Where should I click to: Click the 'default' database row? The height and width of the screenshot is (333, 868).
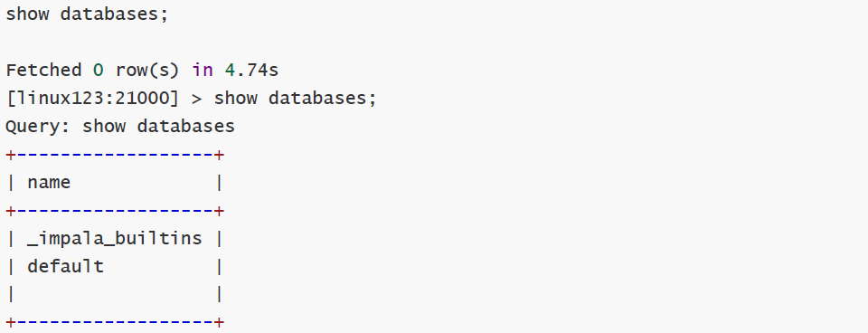pos(115,267)
